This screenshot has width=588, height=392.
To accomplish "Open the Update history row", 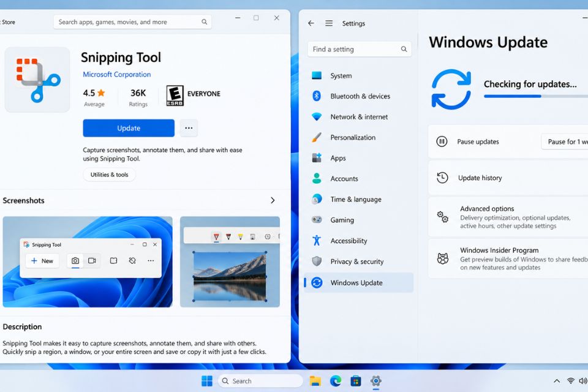I will click(x=508, y=178).
